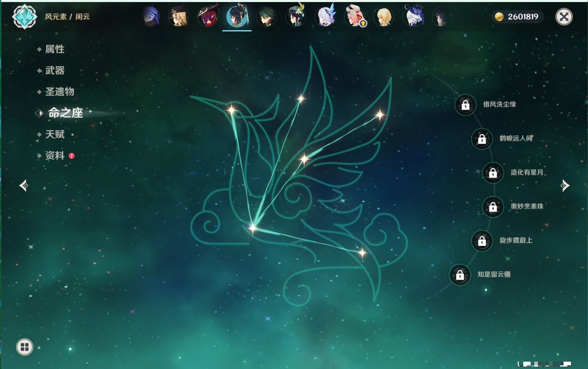Viewport: 588px width, 369px height.
Task: Select the silver-haired character with blue crystal hairpin
Action: click(x=325, y=17)
